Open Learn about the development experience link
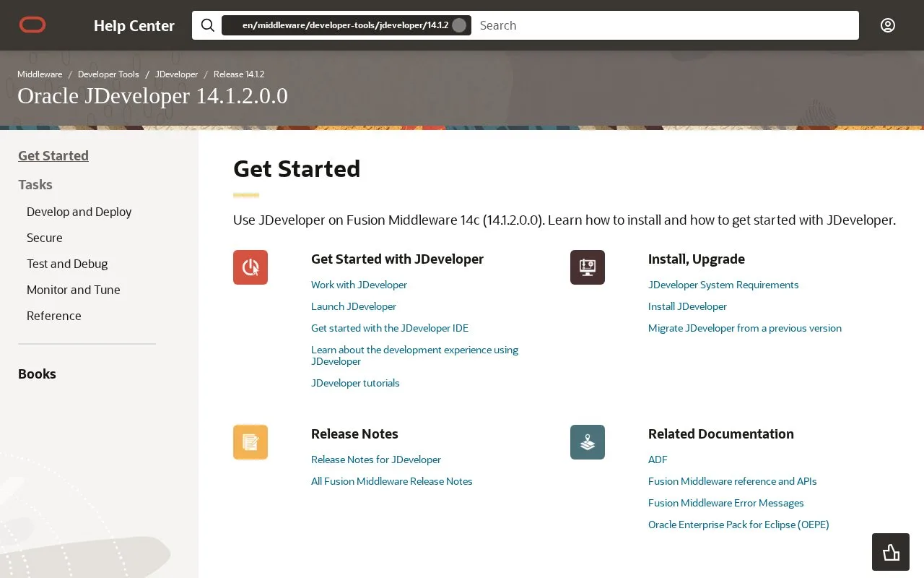Viewport: 924px width, 578px height. 415,355
